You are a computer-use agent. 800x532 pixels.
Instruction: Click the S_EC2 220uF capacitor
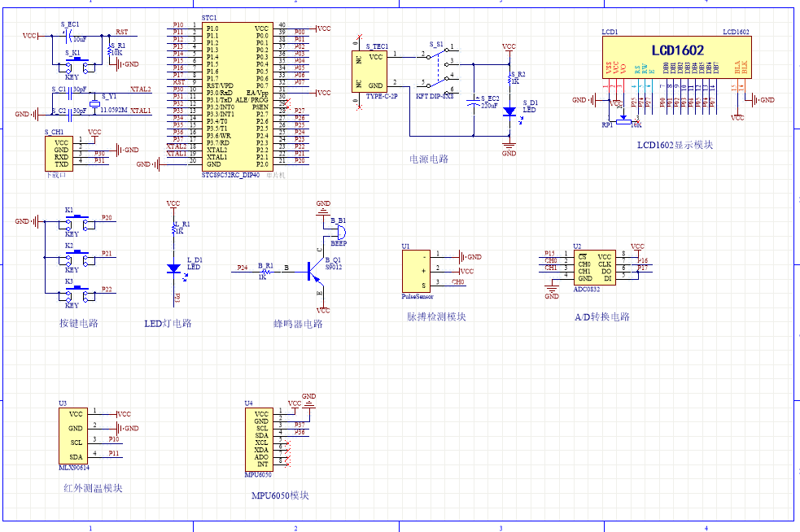[474, 101]
